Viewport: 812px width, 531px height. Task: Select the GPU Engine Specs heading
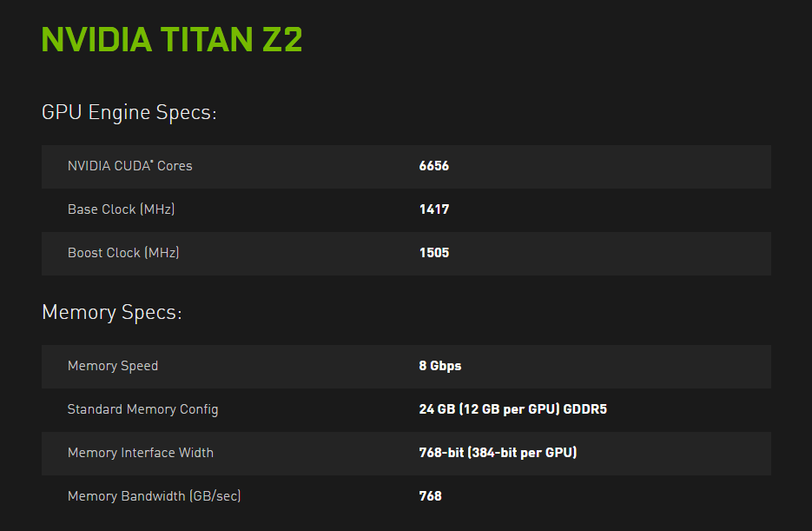coord(129,113)
